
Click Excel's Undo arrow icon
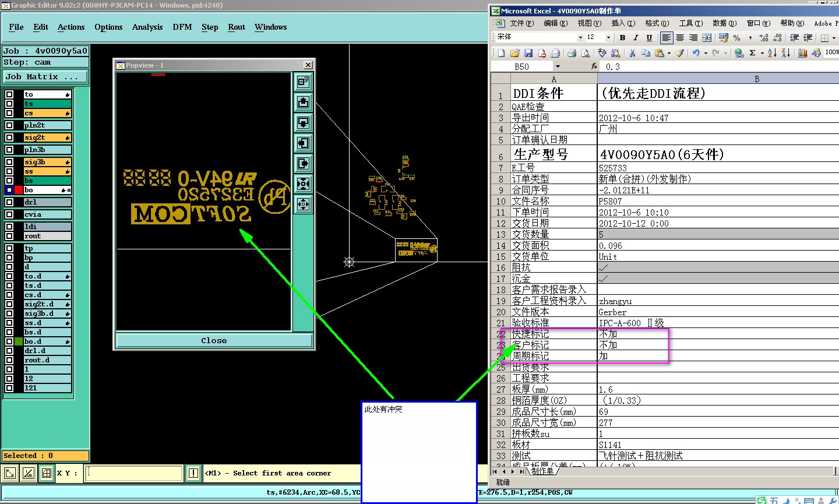[696, 53]
